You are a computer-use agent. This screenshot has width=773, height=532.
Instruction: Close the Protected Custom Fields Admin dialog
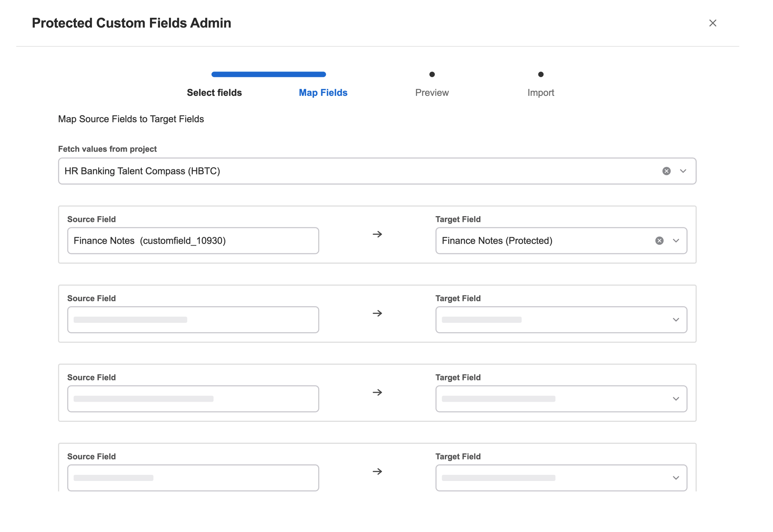point(713,23)
